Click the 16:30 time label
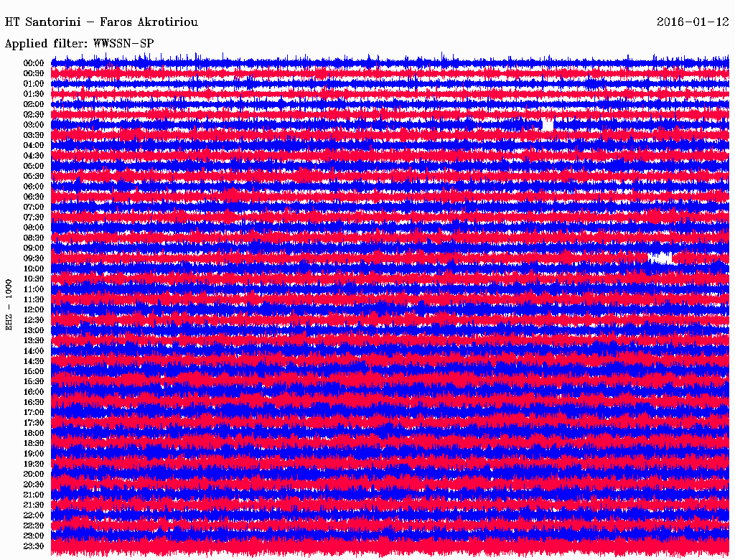 click(x=34, y=403)
